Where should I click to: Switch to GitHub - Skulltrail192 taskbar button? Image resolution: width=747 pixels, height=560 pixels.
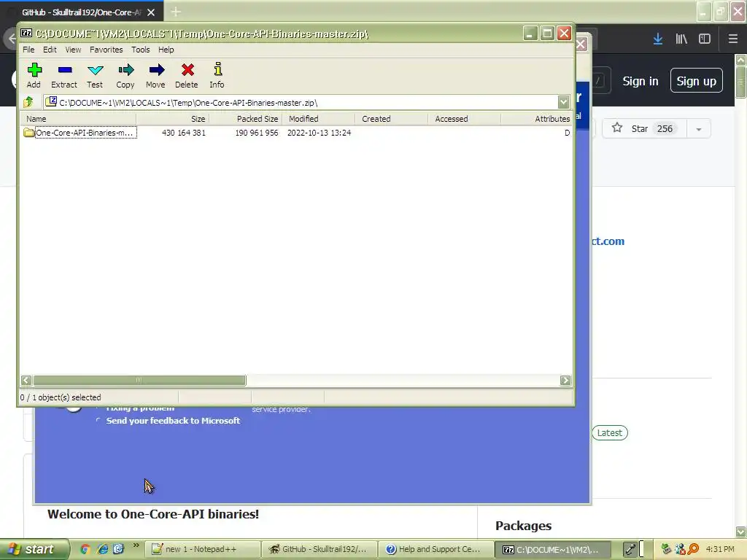[x=320, y=549]
